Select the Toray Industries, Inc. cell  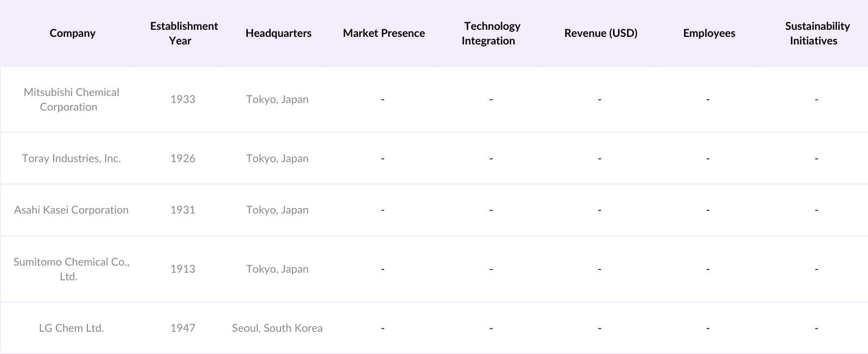click(x=71, y=158)
